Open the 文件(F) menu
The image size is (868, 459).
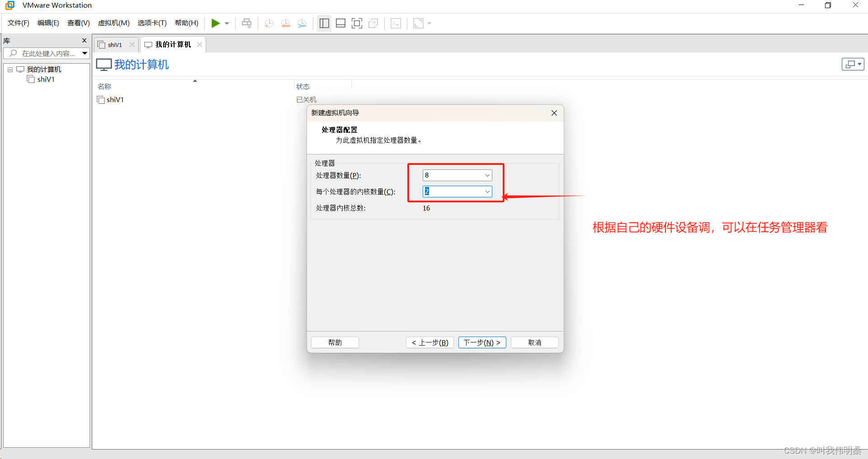19,23
